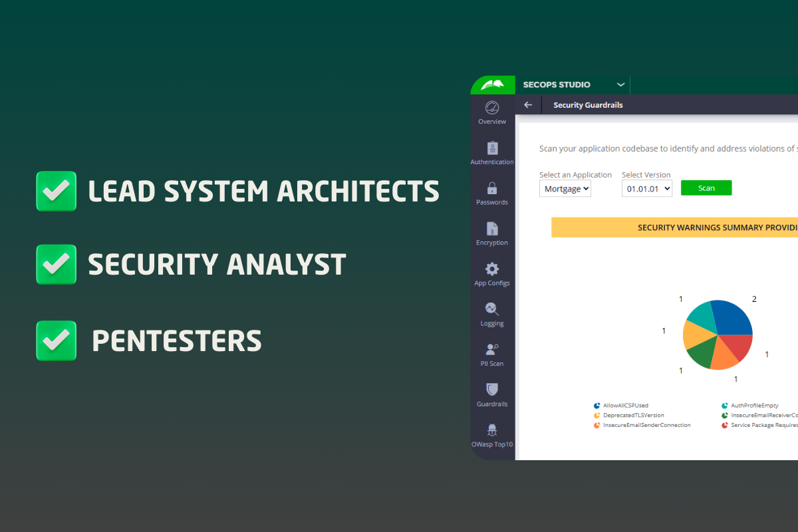Click the Pentesters text

(x=176, y=341)
